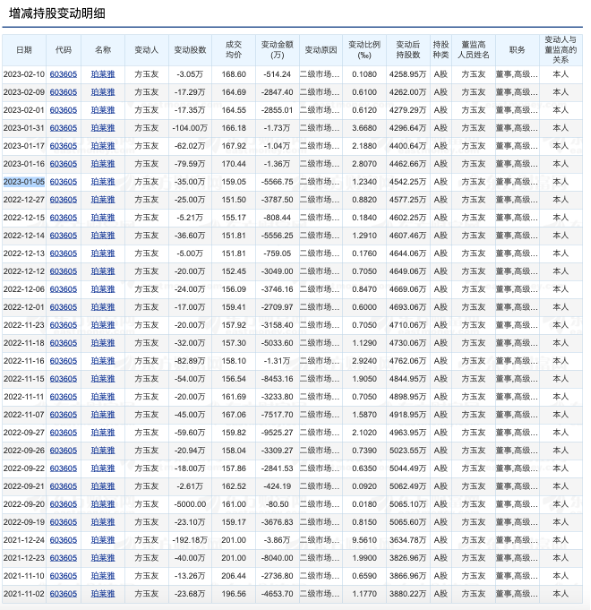Open code link 603605 in the 2023-02-10 row
Screen dimensions: 591x610
point(63,74)
